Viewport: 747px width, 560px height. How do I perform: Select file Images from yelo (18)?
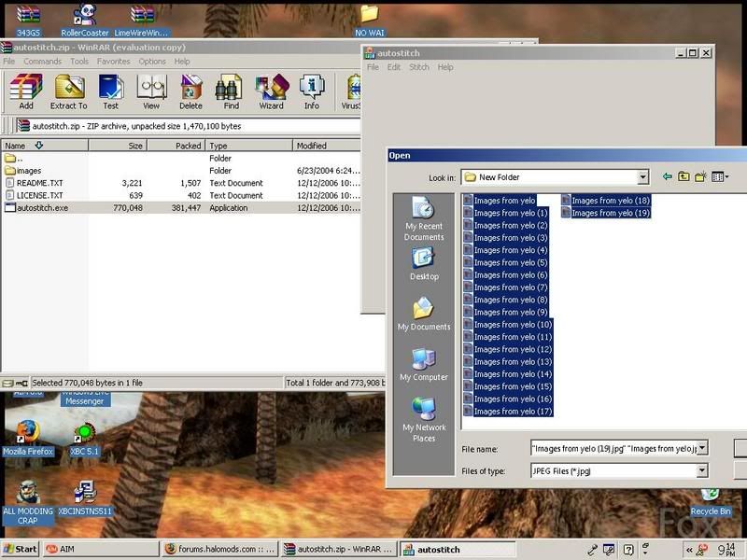pyautogui.click(x=605, y=201)
